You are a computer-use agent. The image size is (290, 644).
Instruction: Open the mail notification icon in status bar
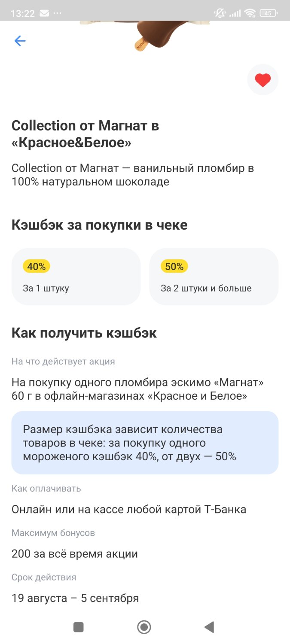(x=44, y=13)
